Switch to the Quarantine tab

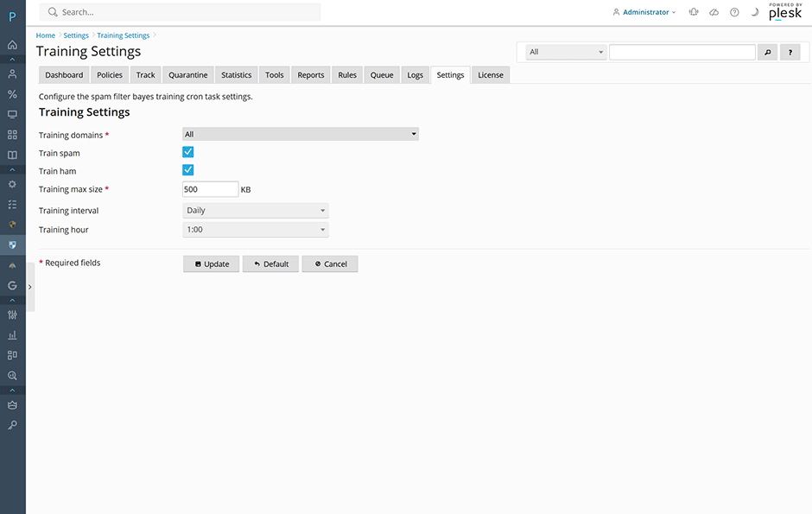(187, 75)
